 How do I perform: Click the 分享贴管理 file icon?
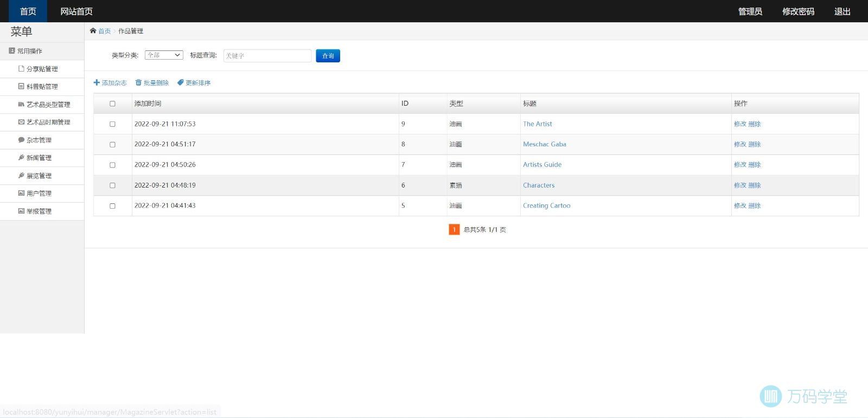coord(21,69)
